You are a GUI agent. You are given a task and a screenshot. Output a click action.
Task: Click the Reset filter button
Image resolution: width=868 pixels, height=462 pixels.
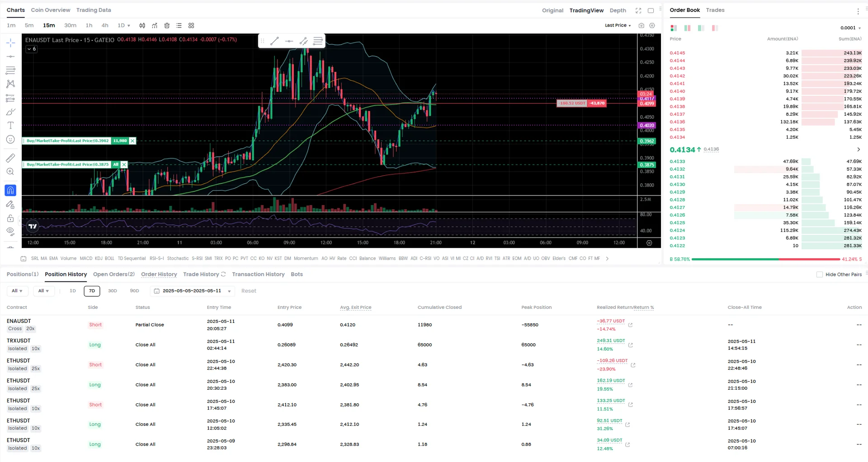[249, 291]
